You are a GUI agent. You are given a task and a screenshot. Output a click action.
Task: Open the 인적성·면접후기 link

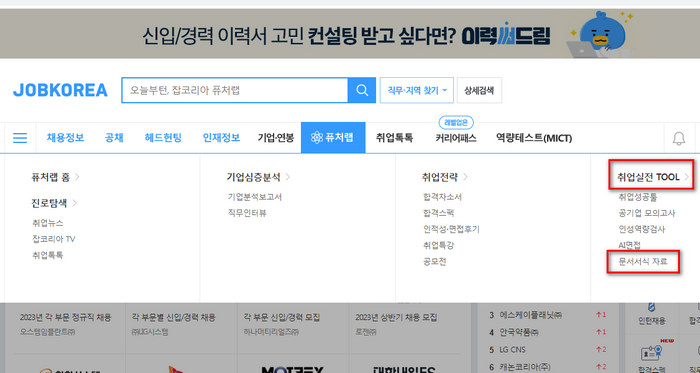point(451,229)
